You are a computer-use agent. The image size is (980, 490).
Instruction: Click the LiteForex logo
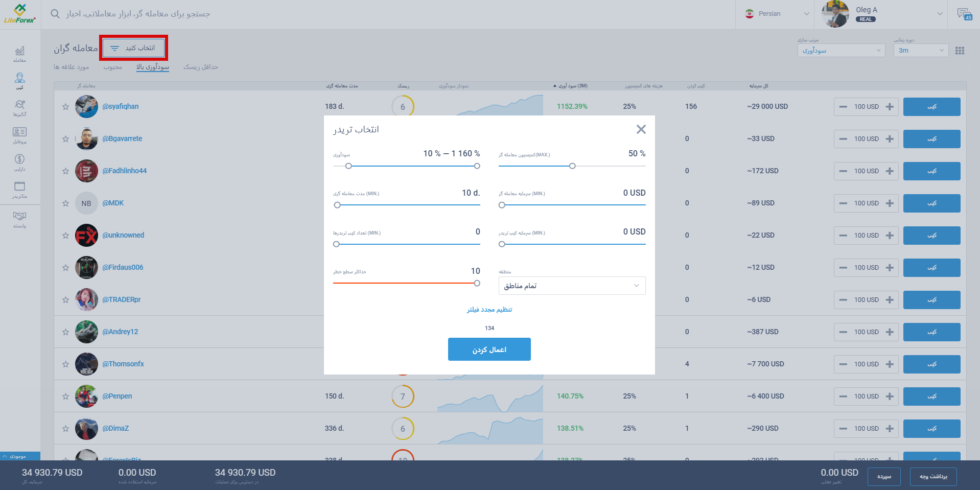tap(20, 14)
